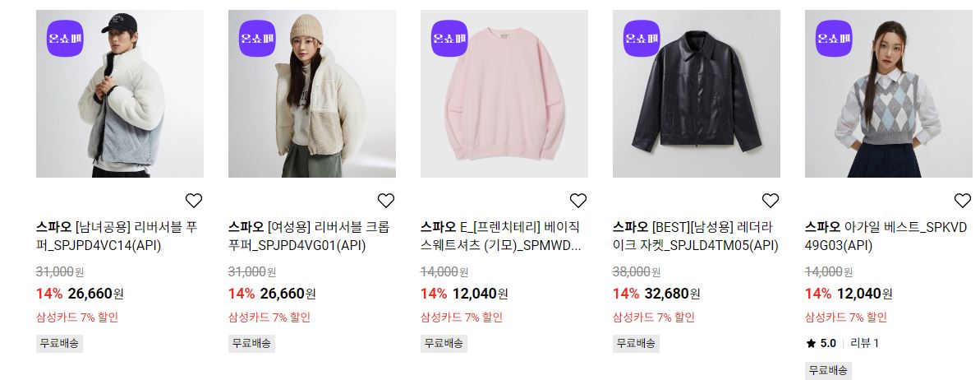The image size is (980, 380).
Task: Open the pink sweatshirt product image
Action: point(504,94)
